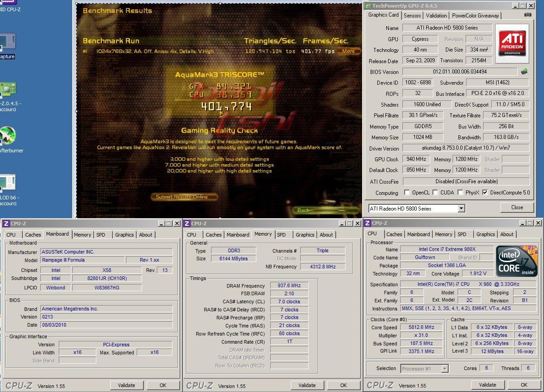Click CPU-Z Mainboard window title icon

6,223
